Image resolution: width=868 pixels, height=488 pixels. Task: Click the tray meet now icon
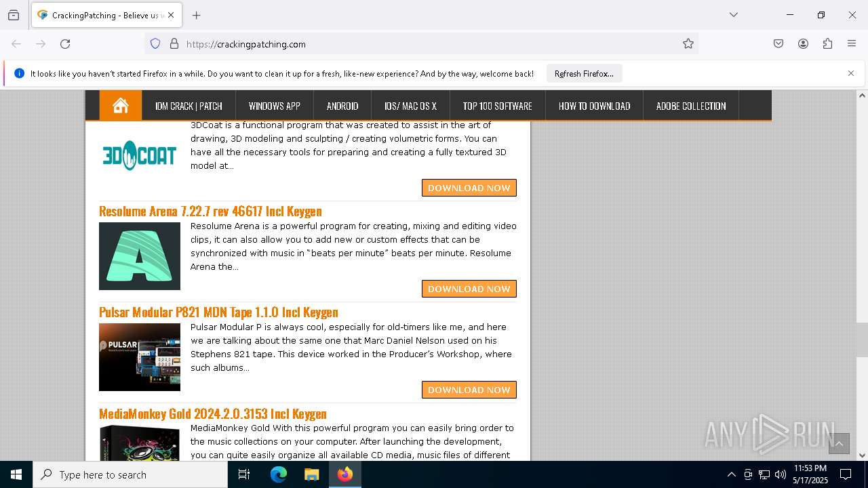click(747, 474)
